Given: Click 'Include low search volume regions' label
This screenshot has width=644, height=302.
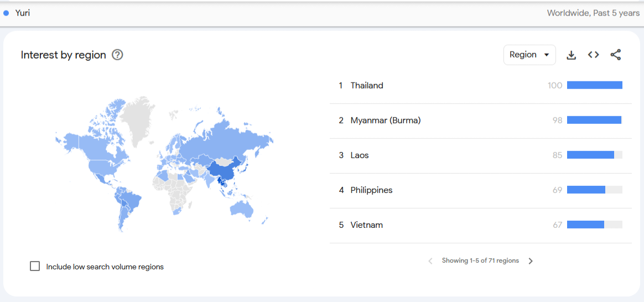Looking at the screenshot, I should [105, 267].
